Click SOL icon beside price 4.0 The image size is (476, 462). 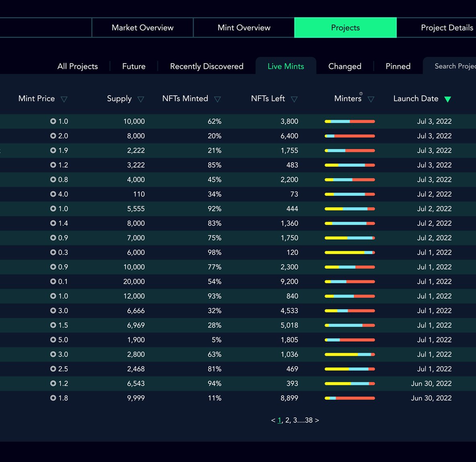click(53, 194)
